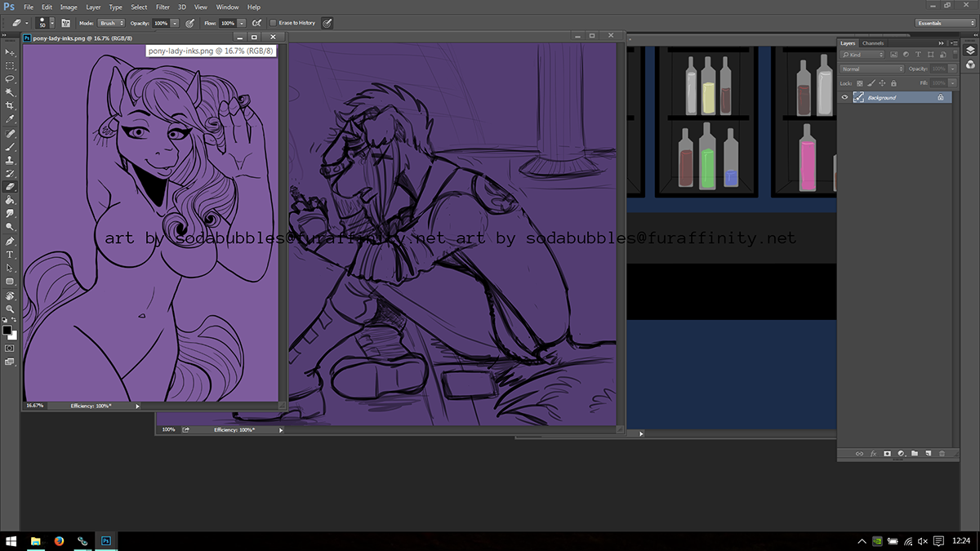Open the Filter menu
This screenshot has height=551, width=980.
click(163, 7)
